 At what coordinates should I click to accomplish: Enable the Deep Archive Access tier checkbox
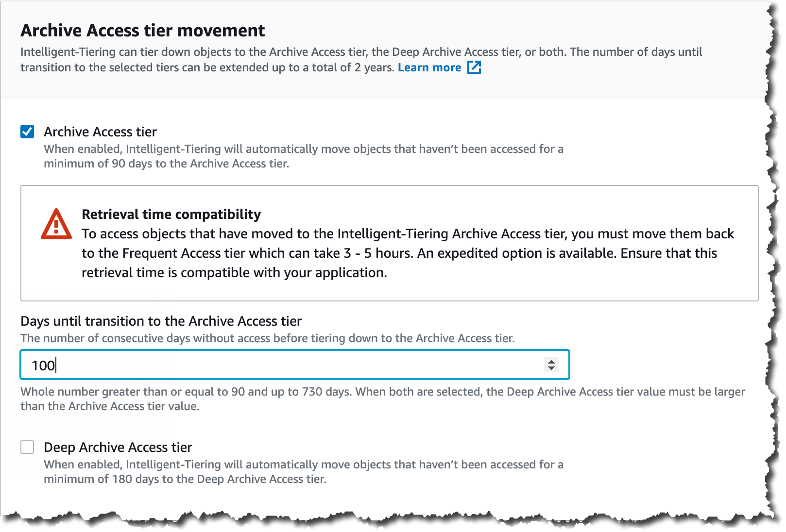tap(27, 447)
